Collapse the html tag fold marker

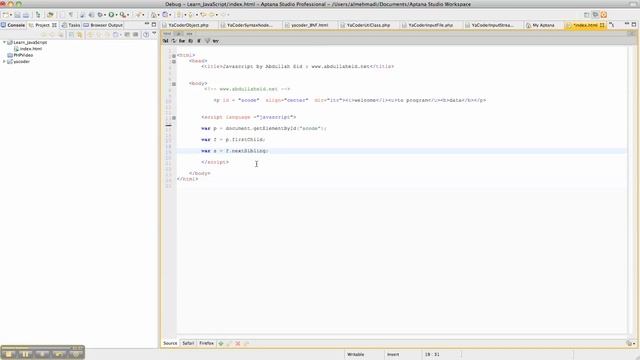coord(174,56)
